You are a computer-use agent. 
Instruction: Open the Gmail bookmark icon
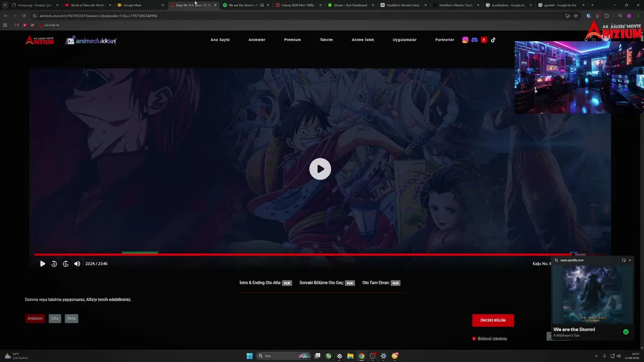tap(17, 25)
